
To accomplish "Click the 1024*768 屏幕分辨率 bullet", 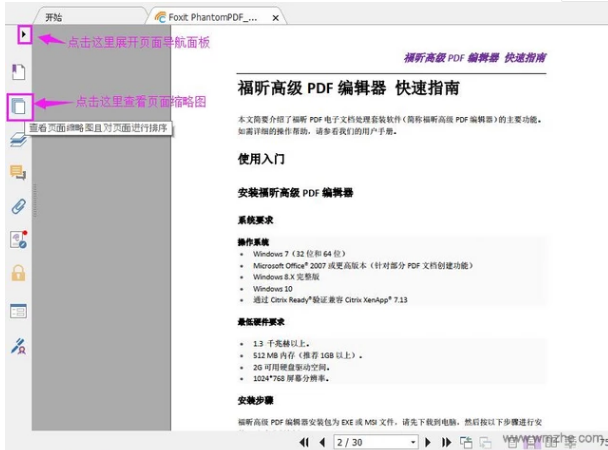I will (291, 378).
